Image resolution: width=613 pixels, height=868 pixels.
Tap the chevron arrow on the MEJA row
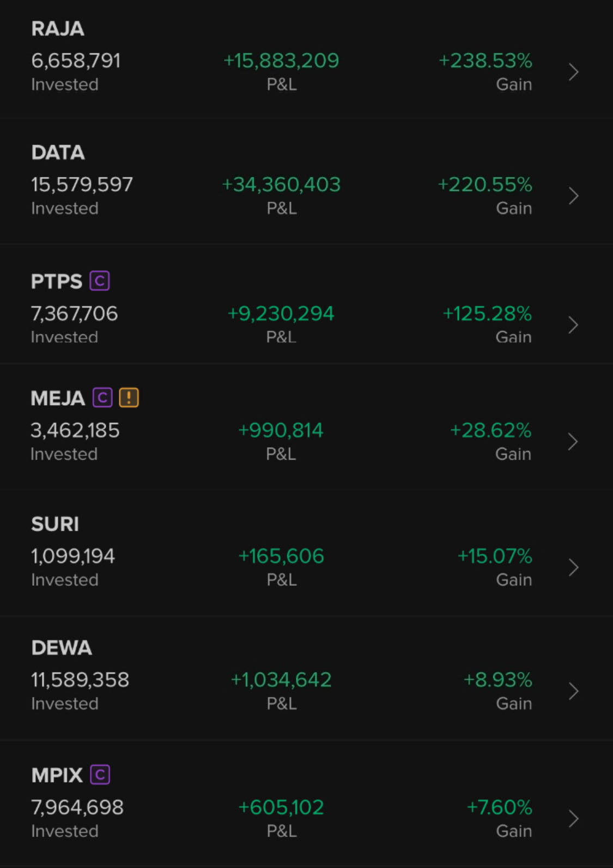click(x=573, y=442)
